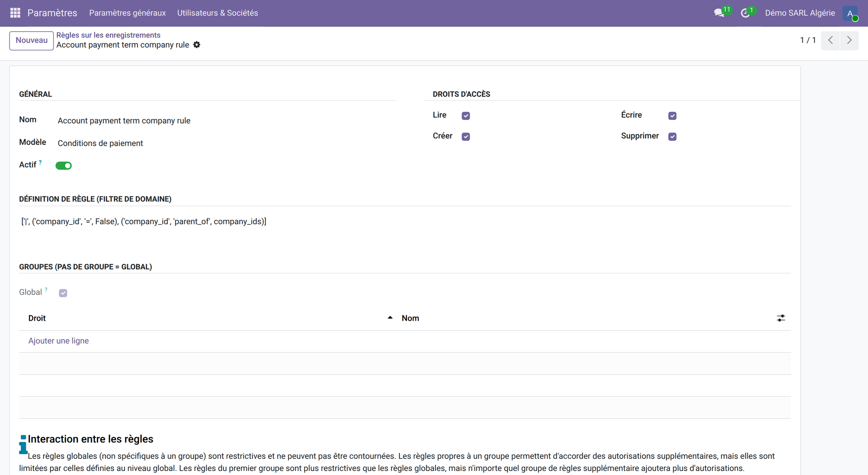Viewport: 868px width, 475px height.
Task: Toggle the Actif switch
Action: (64, 166)
